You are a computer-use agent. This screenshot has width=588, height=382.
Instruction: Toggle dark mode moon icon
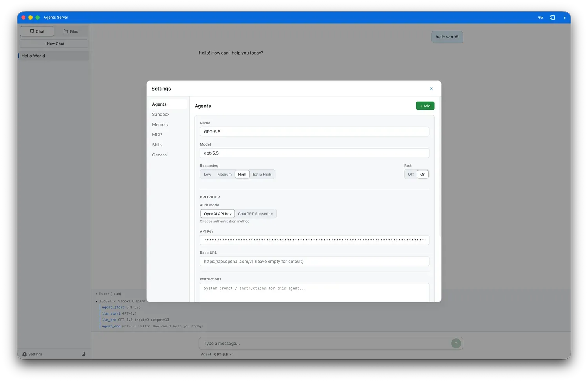click(83, 354)
